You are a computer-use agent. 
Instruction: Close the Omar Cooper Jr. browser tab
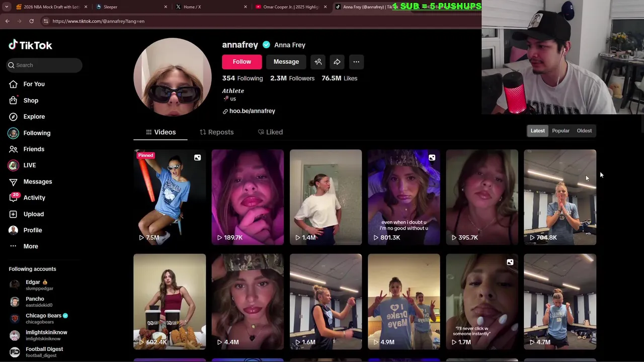tap(325, 7)
